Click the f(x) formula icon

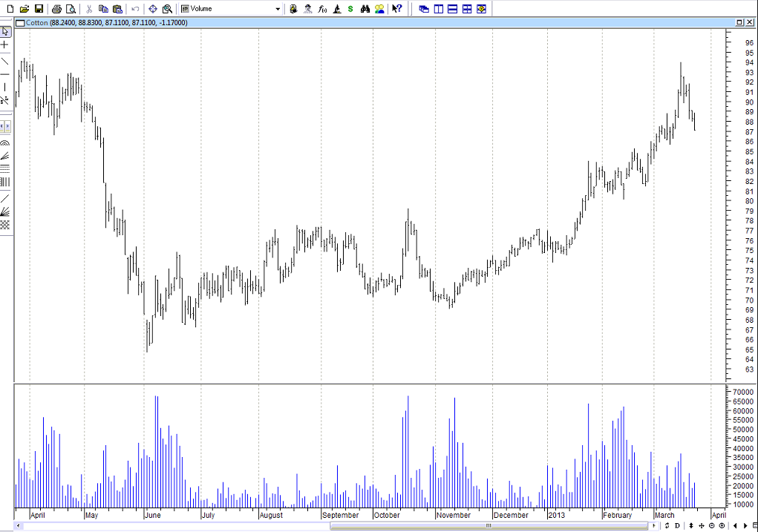click(x=321, y=9)
